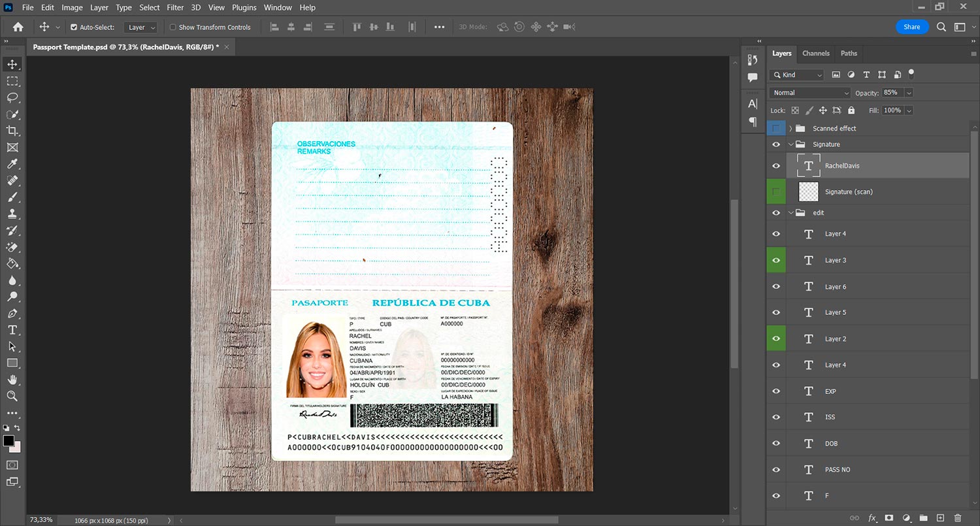The width and height of the screenshot is (980, 526).
Task: Activate the Zoom tool in toolbar
Action: click(x=12, y=396)
